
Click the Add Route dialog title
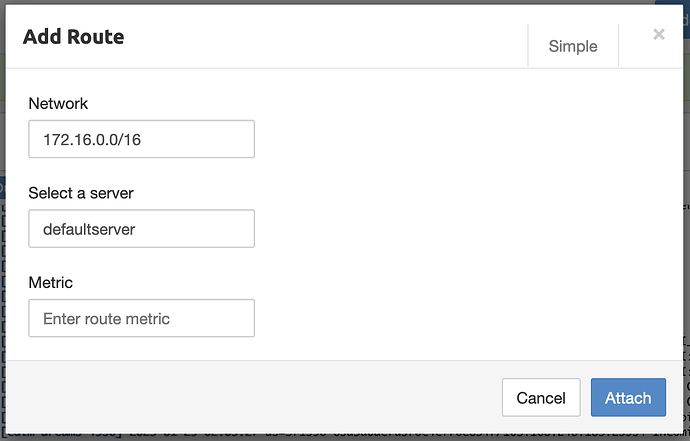coord(74,38)
